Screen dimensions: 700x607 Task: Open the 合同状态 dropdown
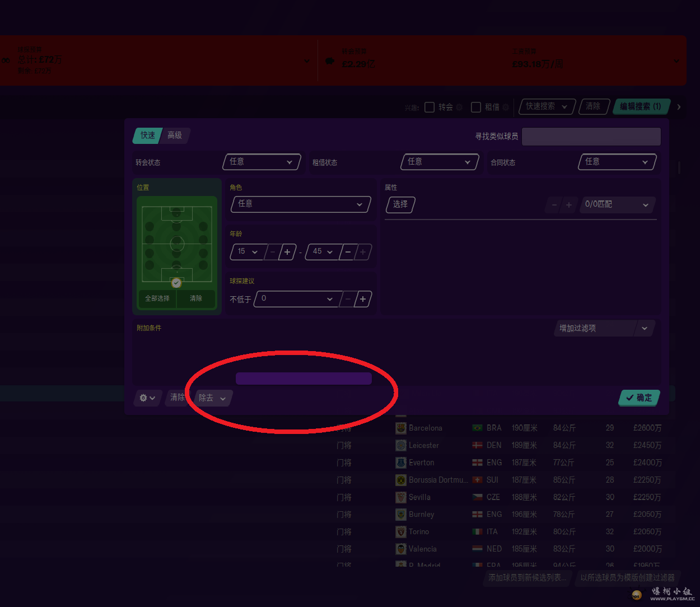(x=617, y=162)
